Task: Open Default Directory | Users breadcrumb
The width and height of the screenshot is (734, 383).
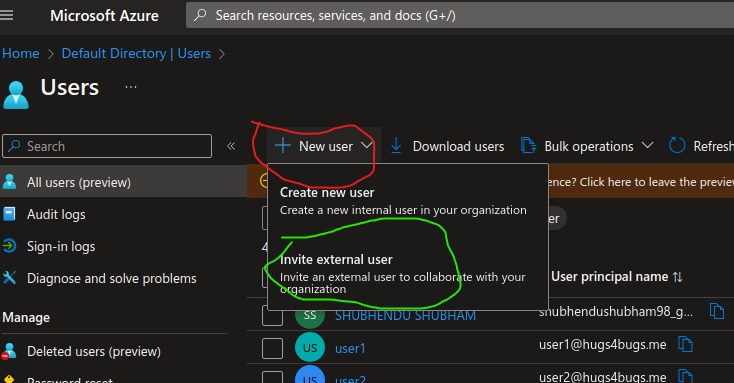Action: [136, 53]
